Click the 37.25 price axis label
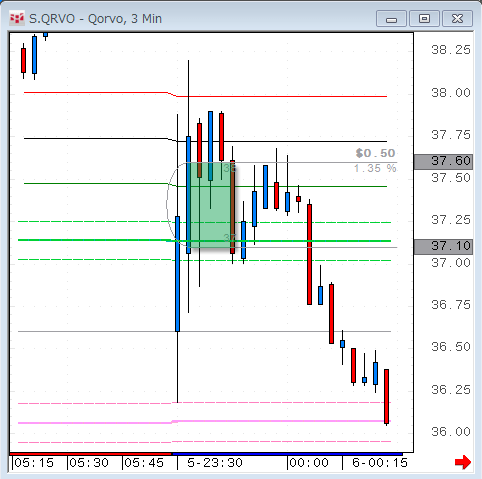Image resolution: width=482 pixels, height=479 pixels. (451, 220)
